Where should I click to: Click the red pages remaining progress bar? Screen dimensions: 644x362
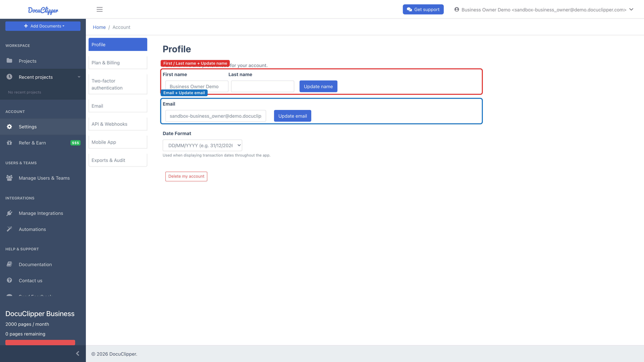pos(40,343)
